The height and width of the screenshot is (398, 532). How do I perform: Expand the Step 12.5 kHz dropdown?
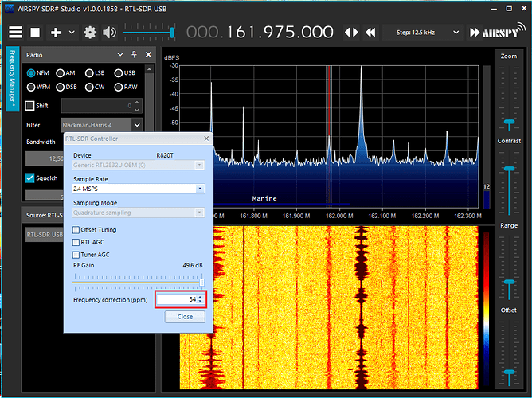click(x=422, y=33)
